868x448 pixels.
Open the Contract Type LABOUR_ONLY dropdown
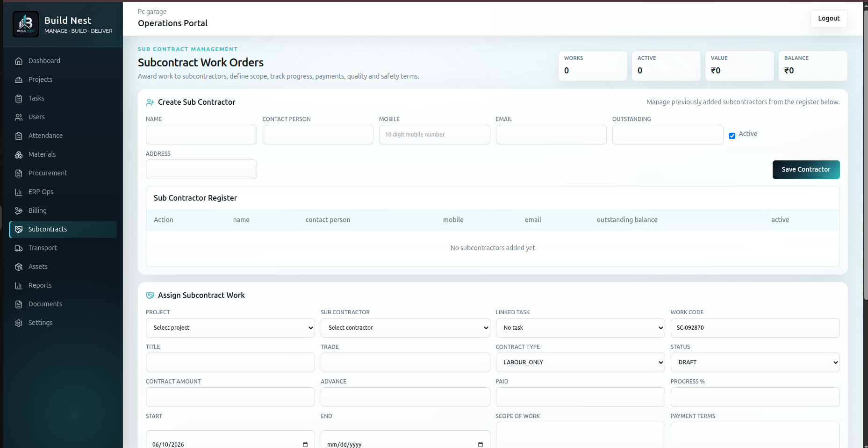coord(580,362)
